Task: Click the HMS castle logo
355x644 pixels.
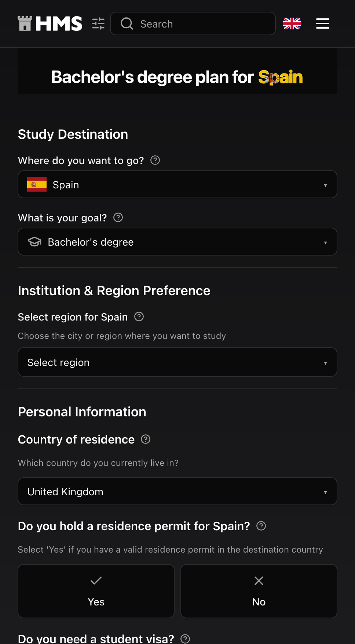Action: [x=25, y=23]
